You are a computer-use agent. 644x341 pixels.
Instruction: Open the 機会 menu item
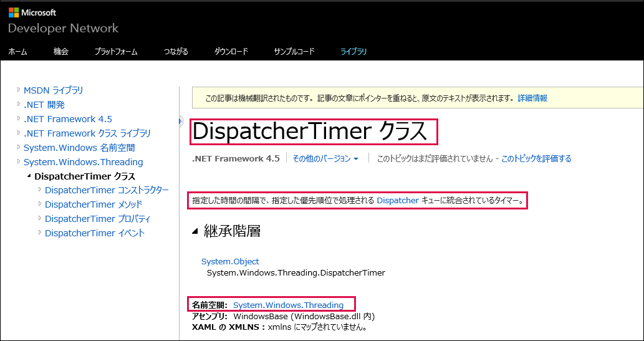pyautogui.click(x=61, y=52)
